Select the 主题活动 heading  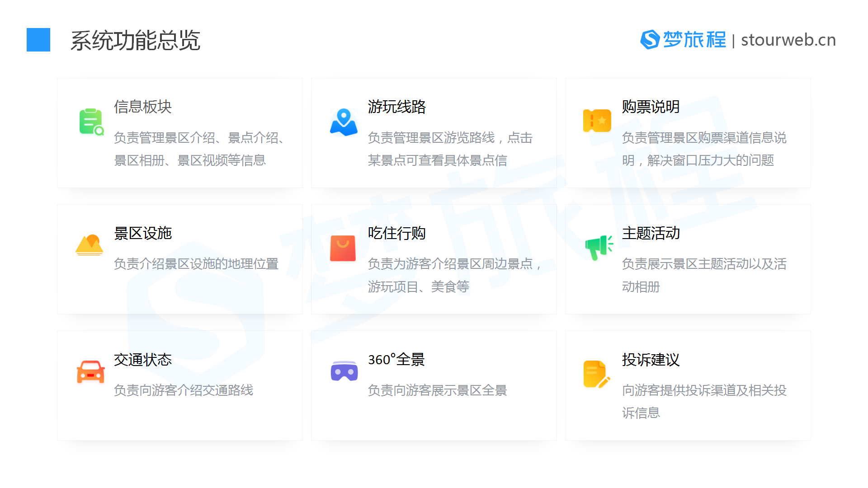[x=651, y=233]
